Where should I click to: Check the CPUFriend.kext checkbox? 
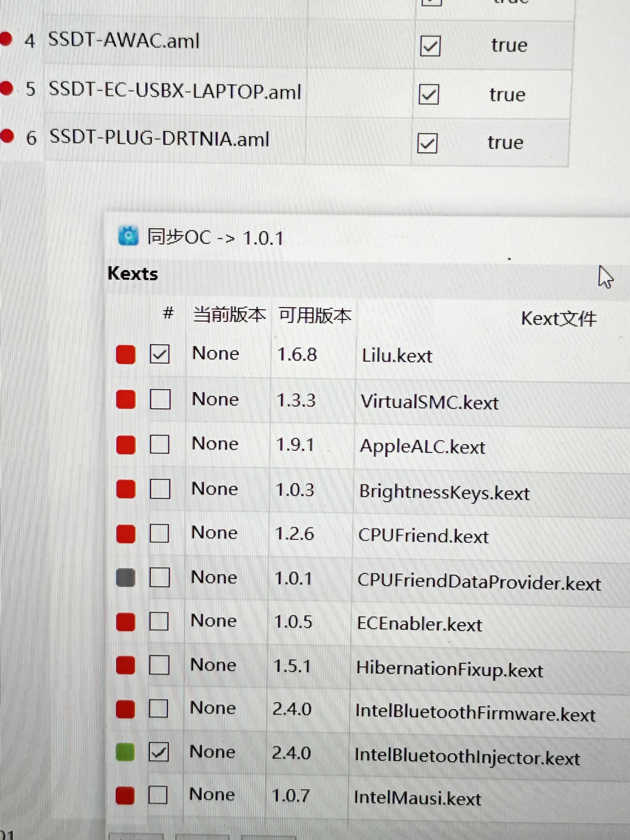(159, 533)
